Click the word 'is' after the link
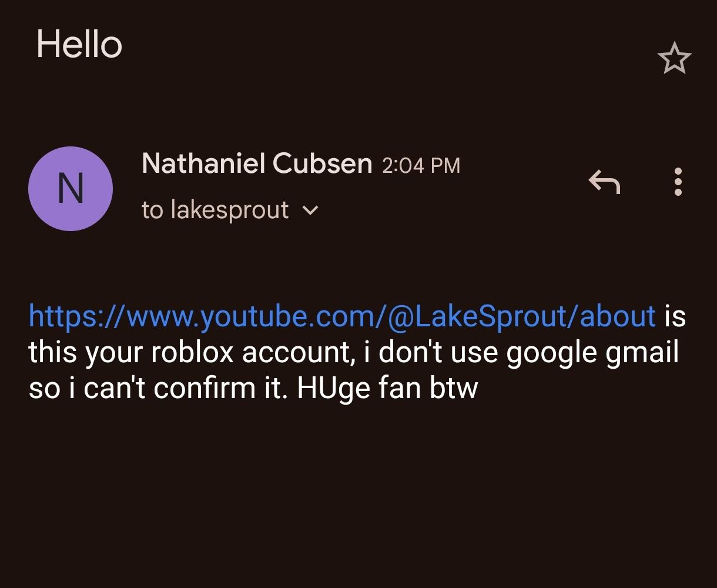This screenshot has height=588, width=717. pos(675,316)
